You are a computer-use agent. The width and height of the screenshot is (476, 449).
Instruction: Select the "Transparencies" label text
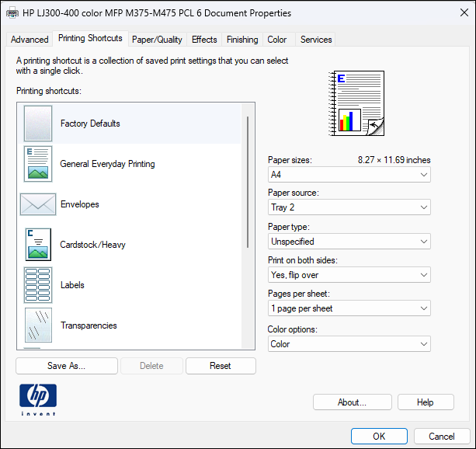tap(89, 325)
